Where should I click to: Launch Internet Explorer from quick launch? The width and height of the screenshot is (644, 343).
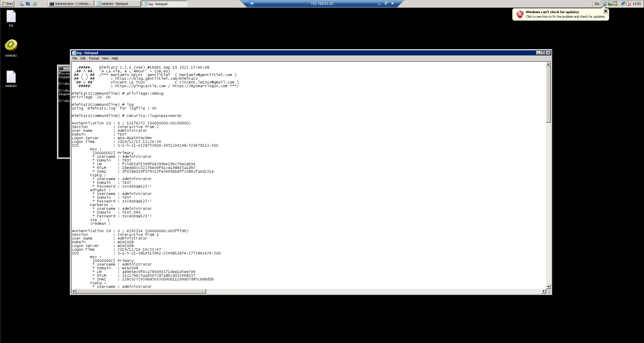tap(35, 4)
